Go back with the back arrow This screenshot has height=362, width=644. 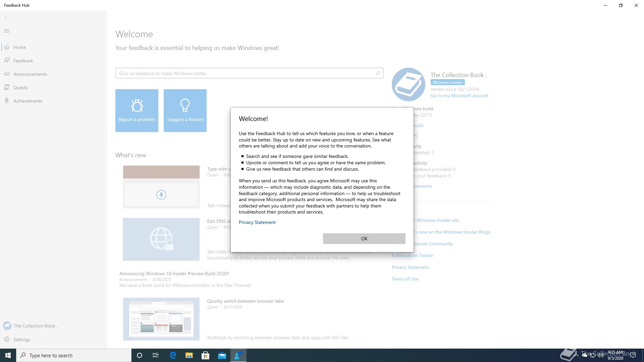(7, 17)
